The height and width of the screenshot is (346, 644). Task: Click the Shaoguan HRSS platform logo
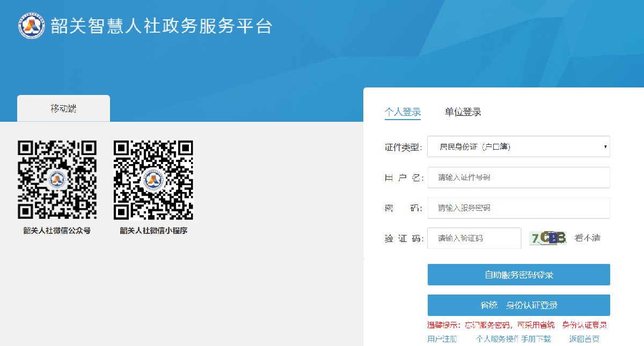[x=31, y=25]
